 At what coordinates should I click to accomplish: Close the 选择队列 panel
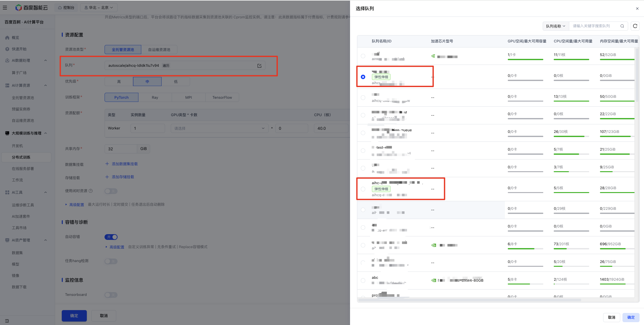click(x=637, y=9)
